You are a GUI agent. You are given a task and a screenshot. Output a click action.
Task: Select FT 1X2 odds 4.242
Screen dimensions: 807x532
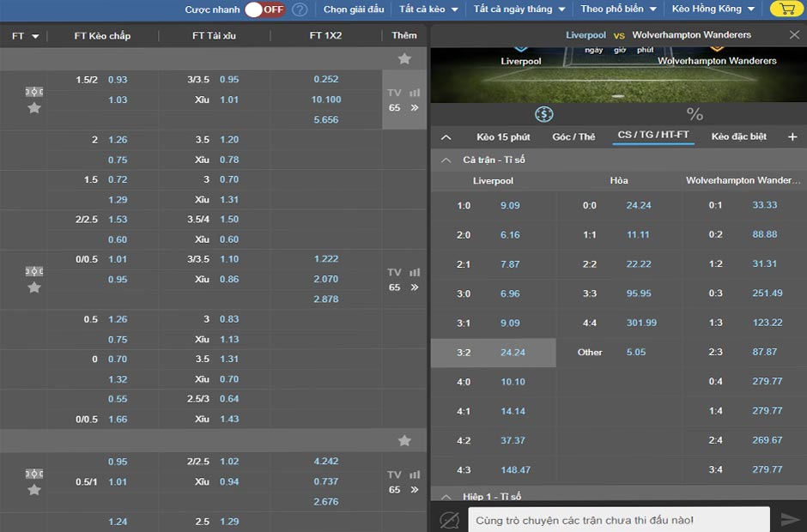325,462
